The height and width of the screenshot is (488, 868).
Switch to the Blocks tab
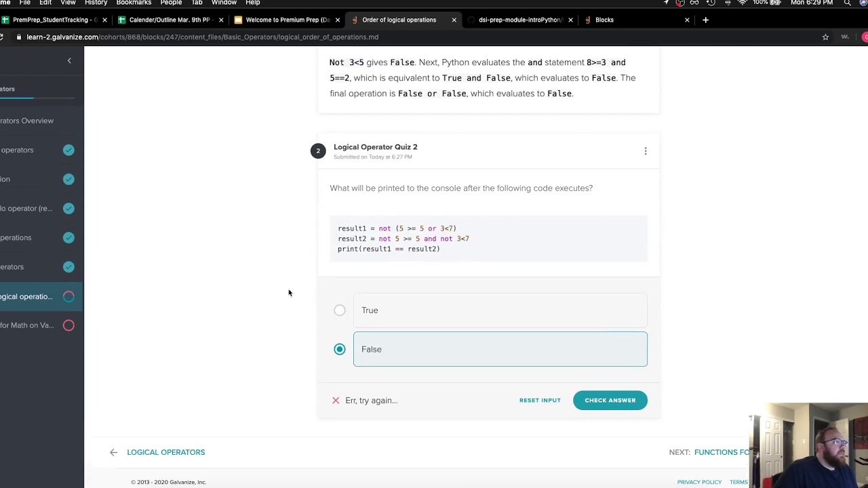(604, 20)
